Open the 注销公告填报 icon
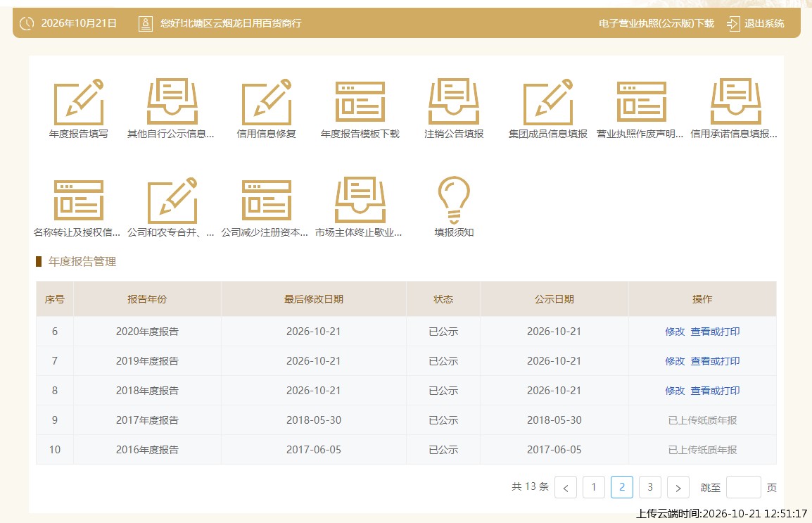Viewport: 812px width, 523px height. (454, 102)
